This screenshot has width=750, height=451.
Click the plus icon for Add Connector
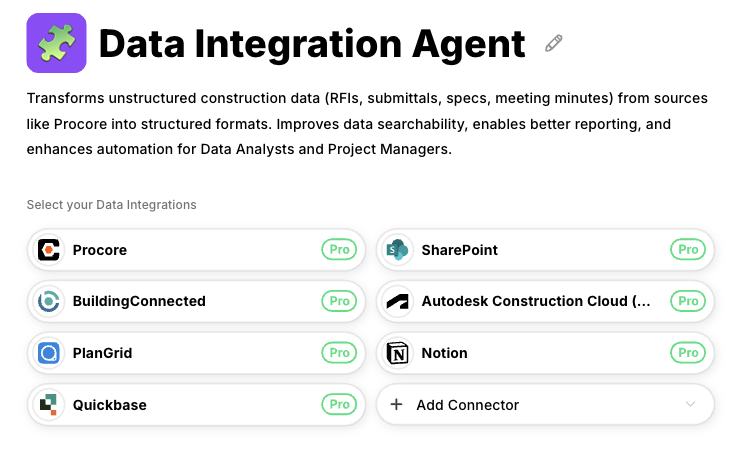click(x=396, y=405)
